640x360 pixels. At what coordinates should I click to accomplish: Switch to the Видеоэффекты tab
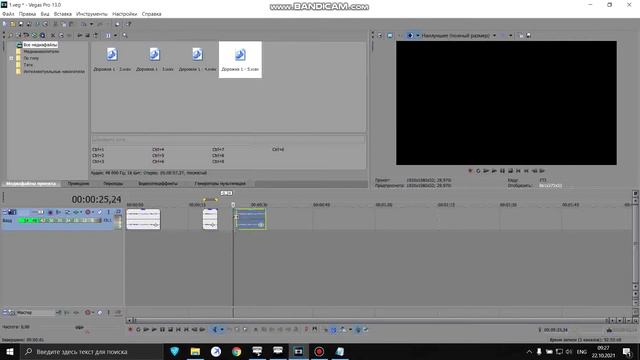[158, 183]
